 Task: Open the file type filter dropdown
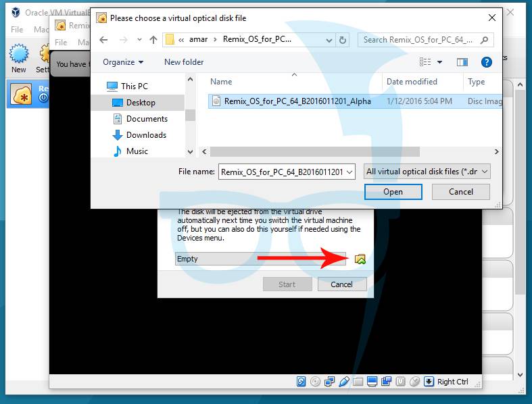(485, 172)
